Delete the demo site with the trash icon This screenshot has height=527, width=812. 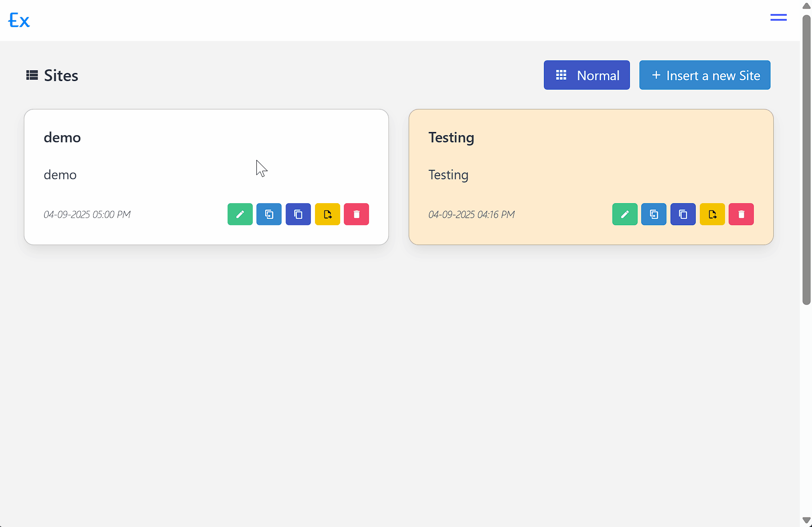pos(356,214)
